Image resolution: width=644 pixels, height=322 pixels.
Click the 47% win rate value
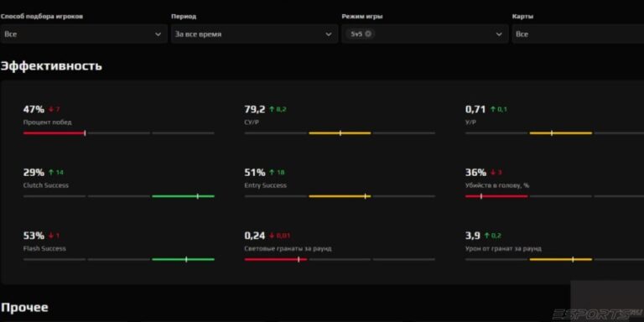pos(34,109)
